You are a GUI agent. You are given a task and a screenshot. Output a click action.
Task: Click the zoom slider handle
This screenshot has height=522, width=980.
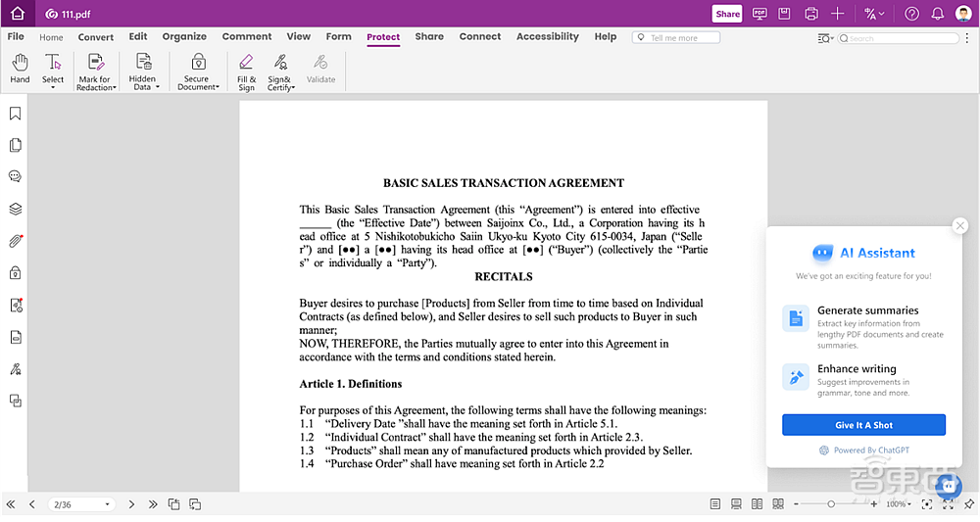click(x=831, y=504)
